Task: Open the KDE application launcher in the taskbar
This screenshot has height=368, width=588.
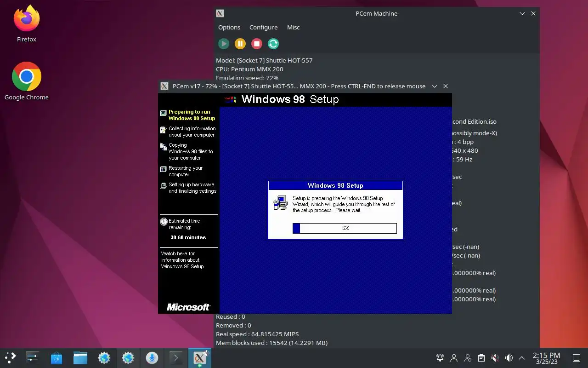Action: point(10,357)
